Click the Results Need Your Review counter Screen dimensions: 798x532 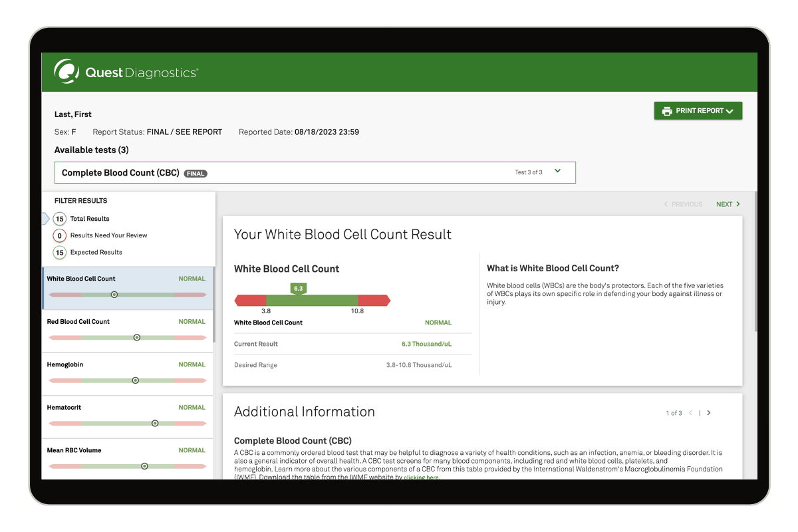pos(59,235)
